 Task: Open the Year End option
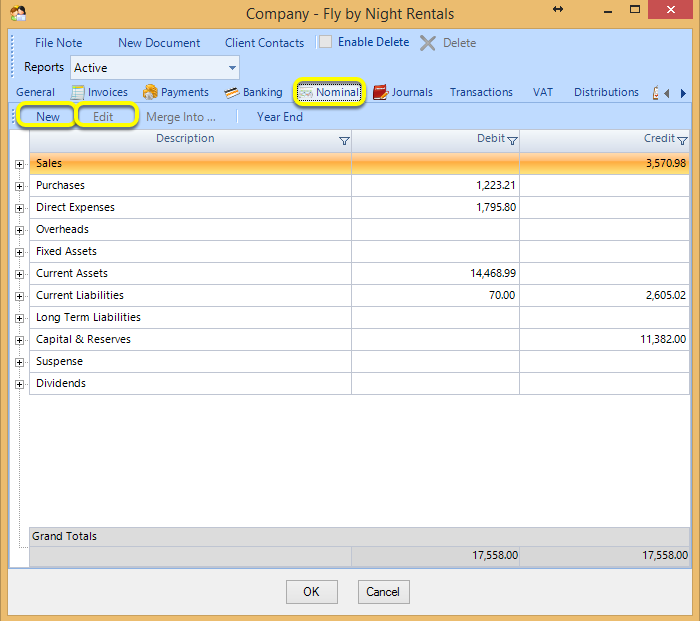pos(279,117)
